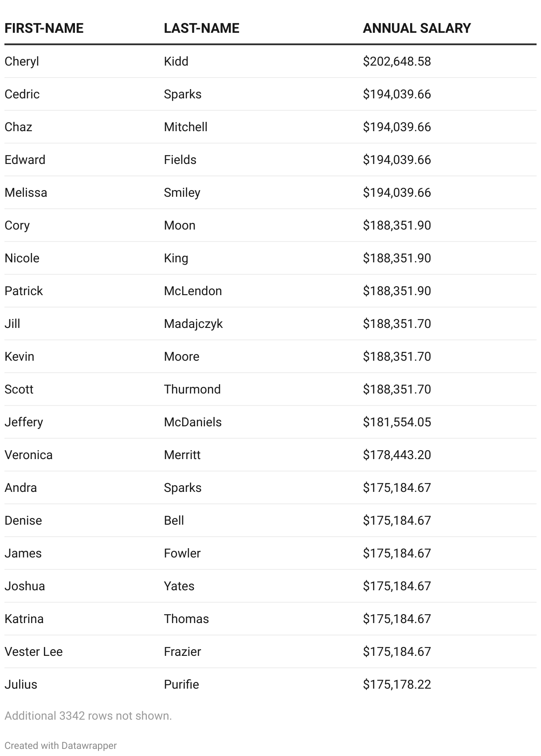Click the $181,554.05 salary value
541x756 pixels.
coord(397,422)
